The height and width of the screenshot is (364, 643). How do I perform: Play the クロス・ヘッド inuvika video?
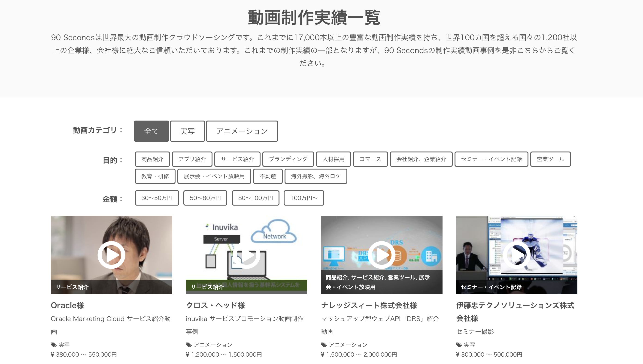(246, 255)
